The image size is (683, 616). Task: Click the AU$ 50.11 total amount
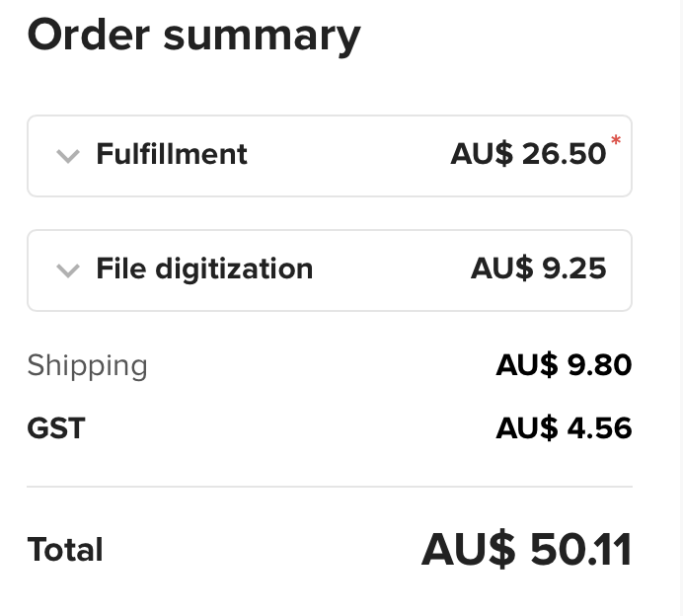coord(526,549)
